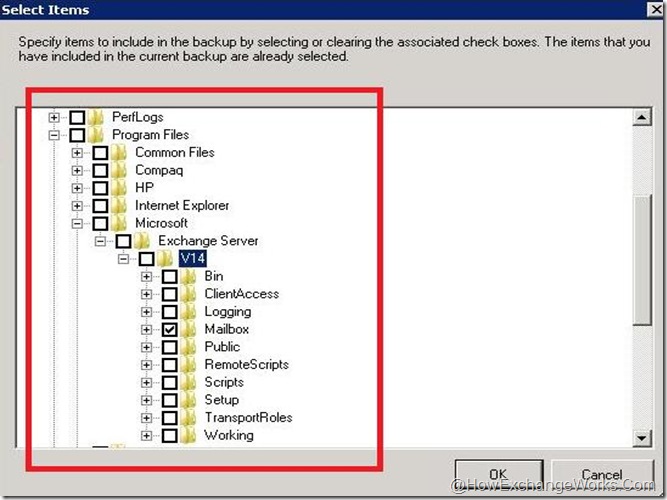Click the Working folder icon
The height and width of the screenshot is (500, 667).
[x=188, y=435]
